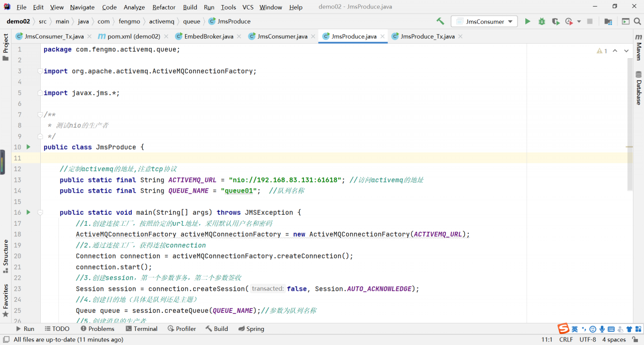Viewport: 644px width, 345px height.
Task: Open the Terminal tool window
Action: 141,329
